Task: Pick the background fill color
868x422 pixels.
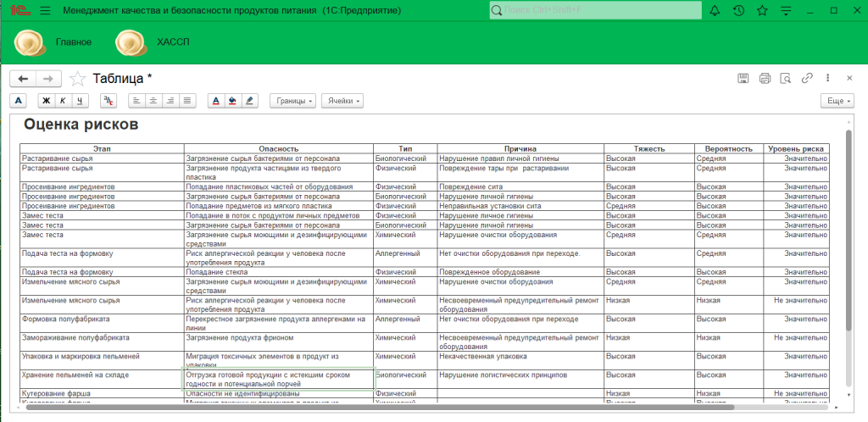Action: pyautogui.click(x=232, y=101)
